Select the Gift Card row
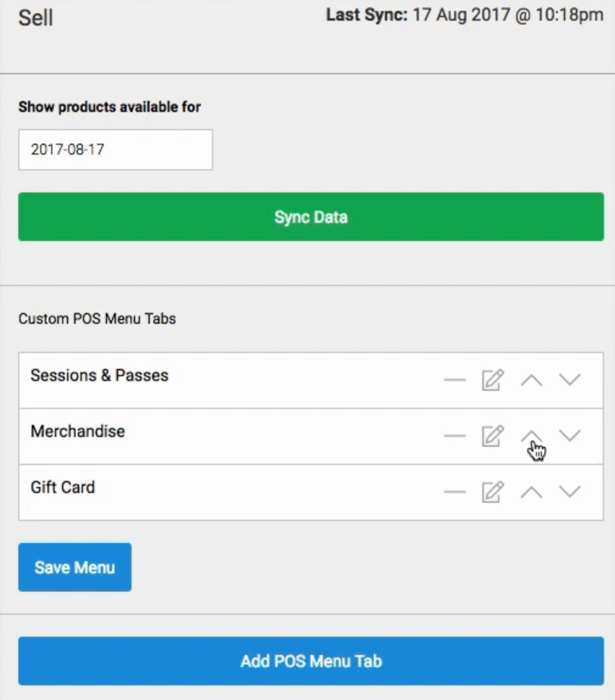Screen dimensions: 615x700 [311, 492]
